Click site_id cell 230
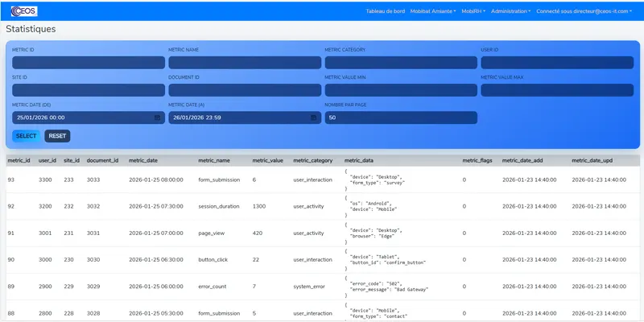 (68, 260)
